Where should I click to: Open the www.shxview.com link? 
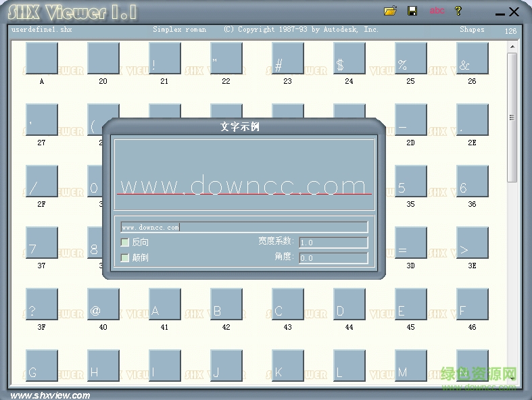[x=50, y=395]
